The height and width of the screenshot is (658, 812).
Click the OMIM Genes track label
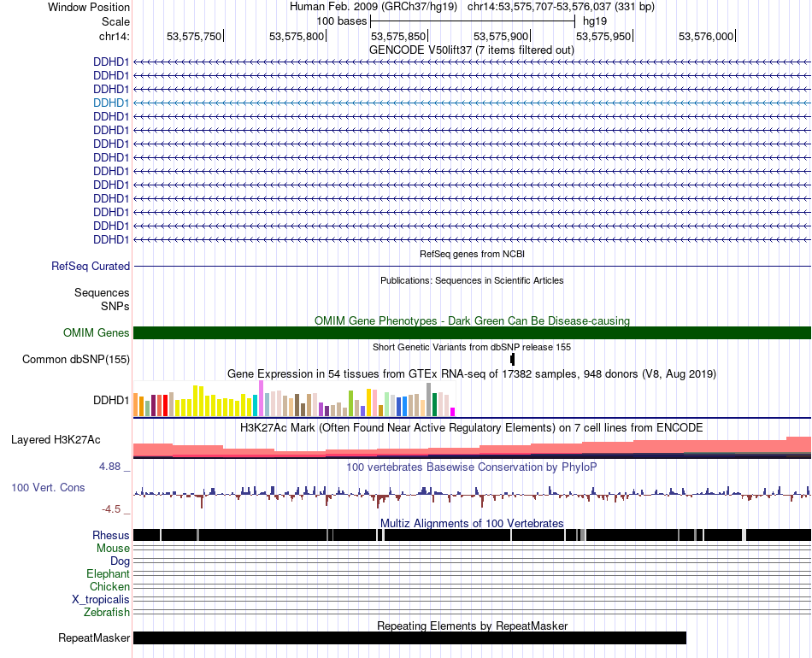[96, 333]
